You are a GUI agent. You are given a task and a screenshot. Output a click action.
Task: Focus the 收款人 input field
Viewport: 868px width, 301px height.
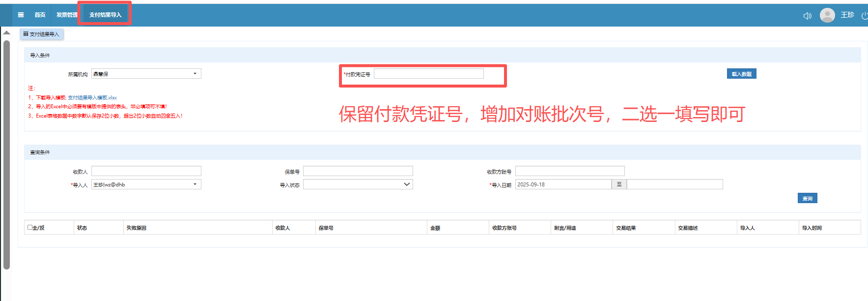(x=146, y=171)
